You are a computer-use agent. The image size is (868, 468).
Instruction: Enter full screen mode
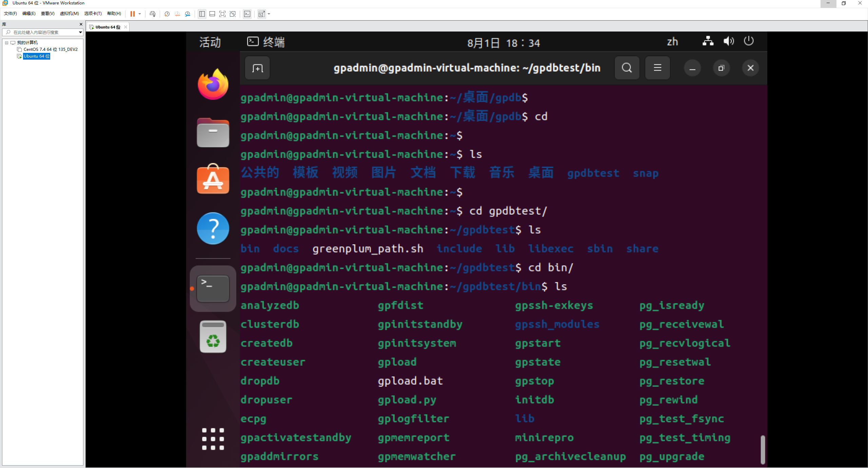tap(222, 14)
